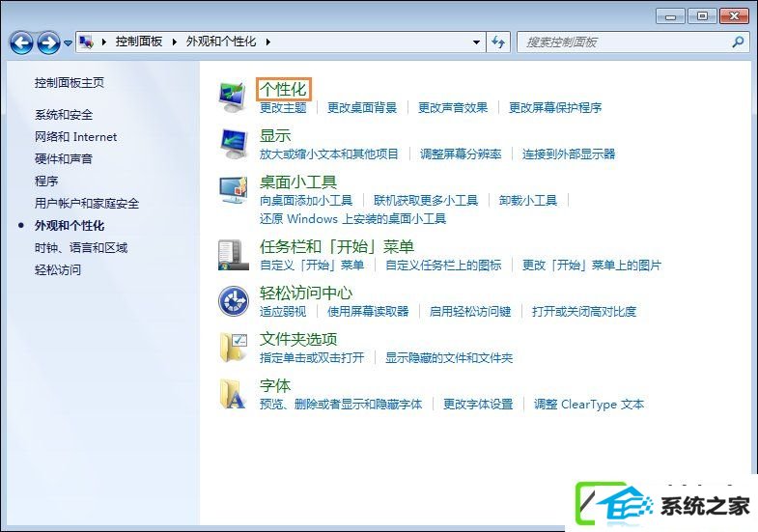758x532 pixels.
Task: Click the Control Panel icon in address bar
Action: [87, 42]
